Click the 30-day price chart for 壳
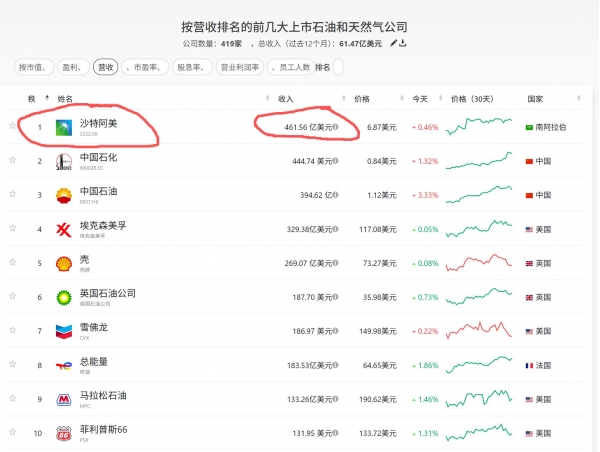Image resolution: width=600 pixels, height=452 pixels. coord(480,263)
